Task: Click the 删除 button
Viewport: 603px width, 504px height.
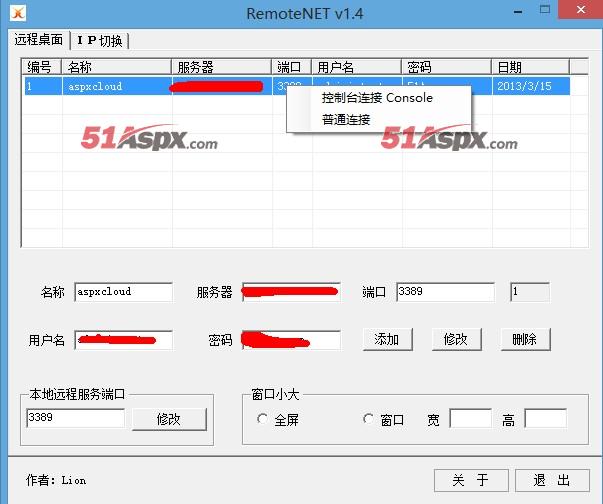Action: pos(526,339)
